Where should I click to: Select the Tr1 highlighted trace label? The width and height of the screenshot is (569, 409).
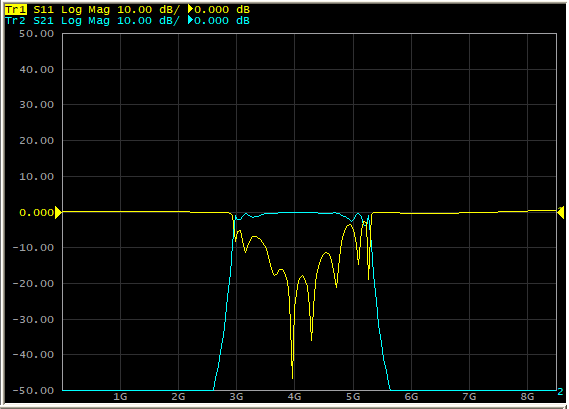click(16, 9)
